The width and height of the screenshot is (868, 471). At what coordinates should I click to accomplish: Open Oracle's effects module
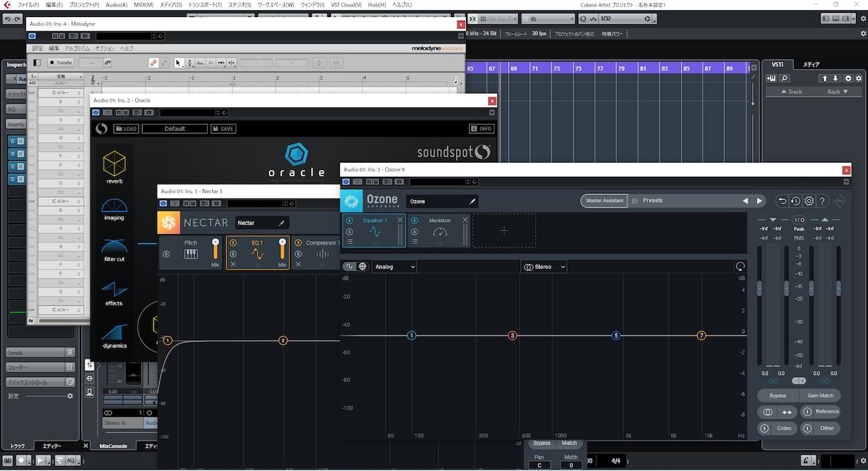114,293
